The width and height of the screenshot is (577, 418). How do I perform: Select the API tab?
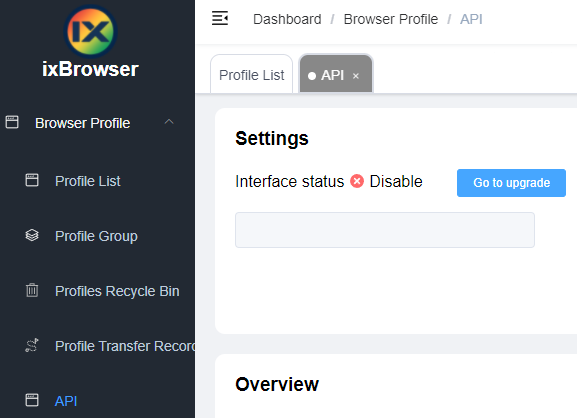pos(332,75)
